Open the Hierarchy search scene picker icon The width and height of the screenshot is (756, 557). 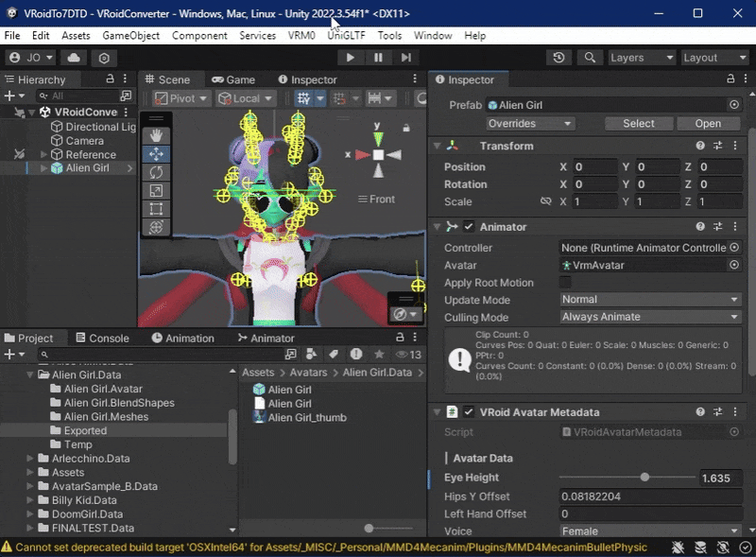(126, 96)
